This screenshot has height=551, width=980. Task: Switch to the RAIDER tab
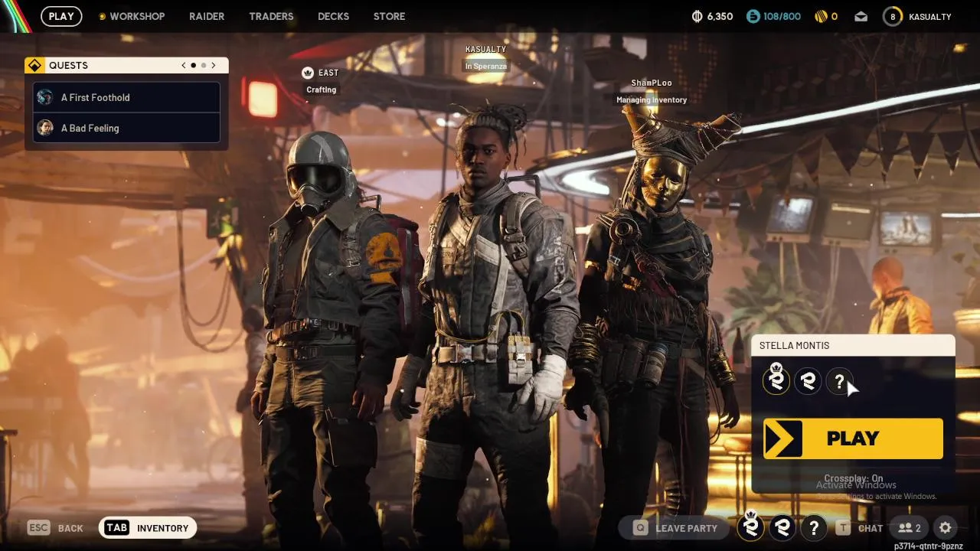click(207, 16)
